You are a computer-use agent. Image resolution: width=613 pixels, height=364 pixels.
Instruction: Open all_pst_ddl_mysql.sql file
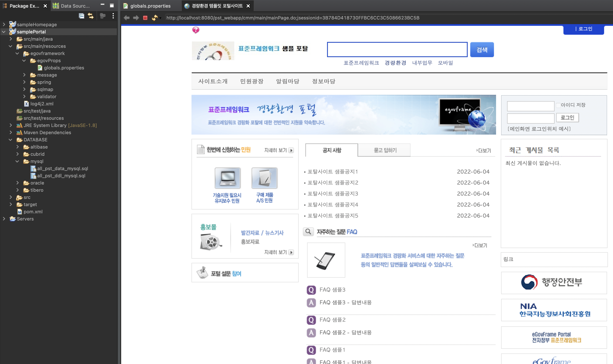(x=61, y=176)
